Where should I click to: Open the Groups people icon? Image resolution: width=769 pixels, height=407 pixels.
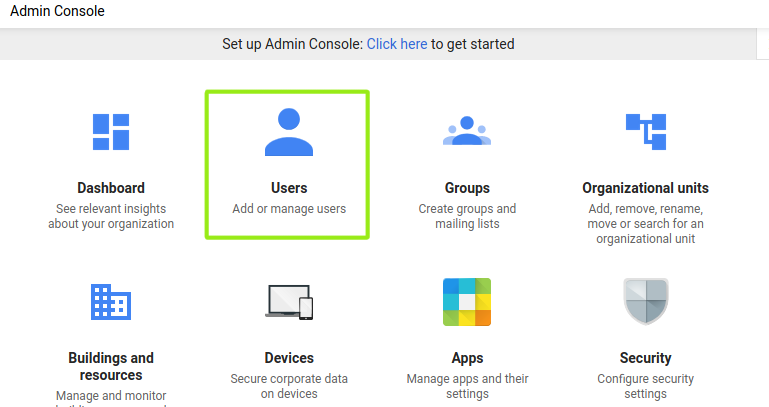[x=467, y=131]
